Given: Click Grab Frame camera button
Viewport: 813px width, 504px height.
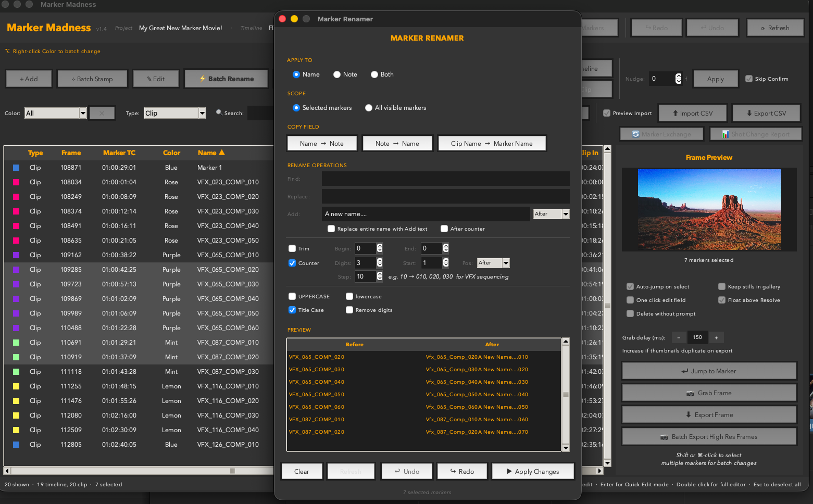Looking at the screenshot, I should 709,393.
